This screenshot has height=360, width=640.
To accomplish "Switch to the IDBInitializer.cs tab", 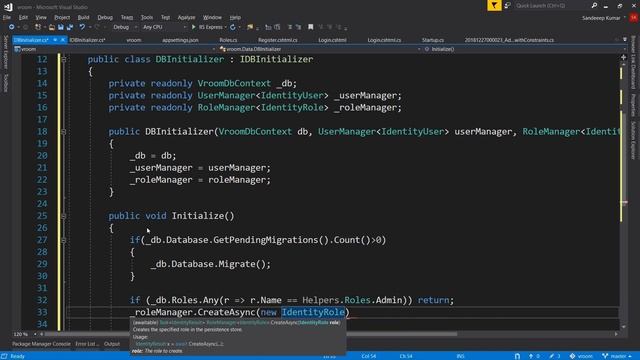I will [87, 40].
